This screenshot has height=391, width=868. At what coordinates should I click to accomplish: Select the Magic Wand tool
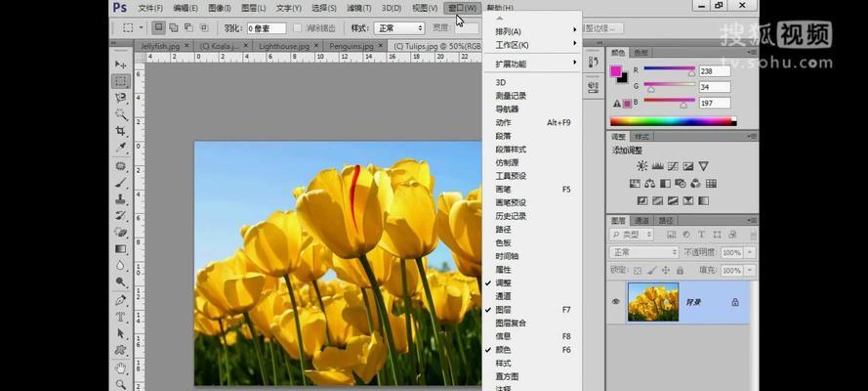[x=121, y=114]
